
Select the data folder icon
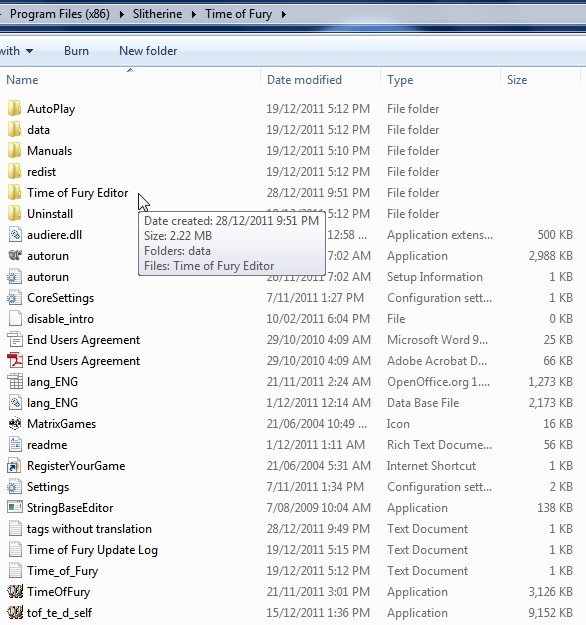(x=15, y=130)
